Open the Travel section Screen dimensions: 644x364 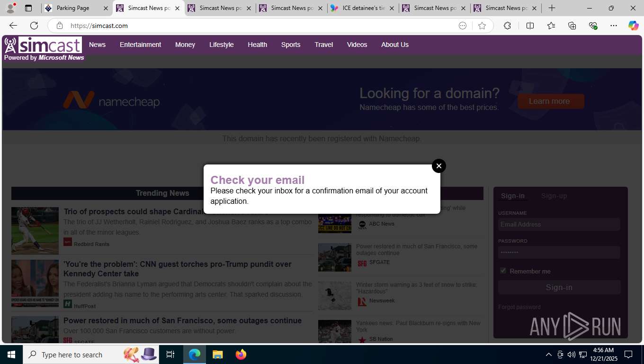(324, 45)
